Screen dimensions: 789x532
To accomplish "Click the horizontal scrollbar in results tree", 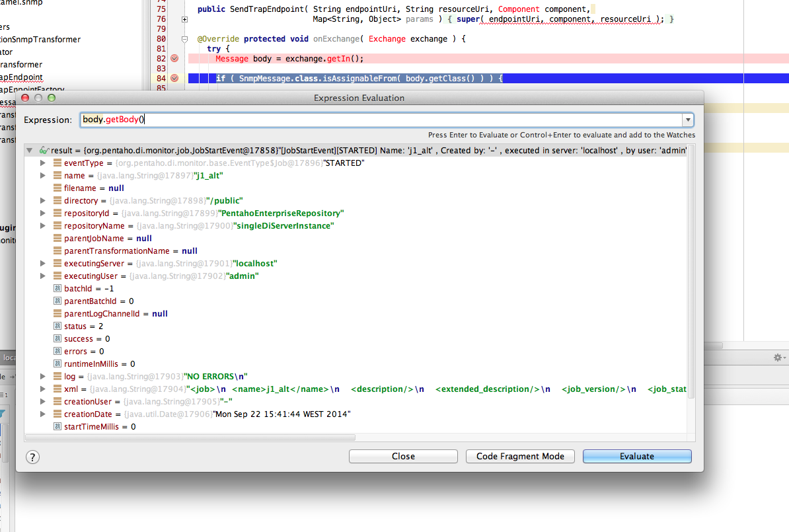I will [190, 437].
